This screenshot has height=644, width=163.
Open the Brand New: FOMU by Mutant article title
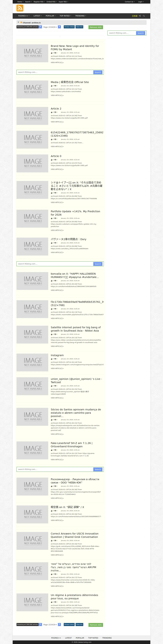tap(75, 47)
